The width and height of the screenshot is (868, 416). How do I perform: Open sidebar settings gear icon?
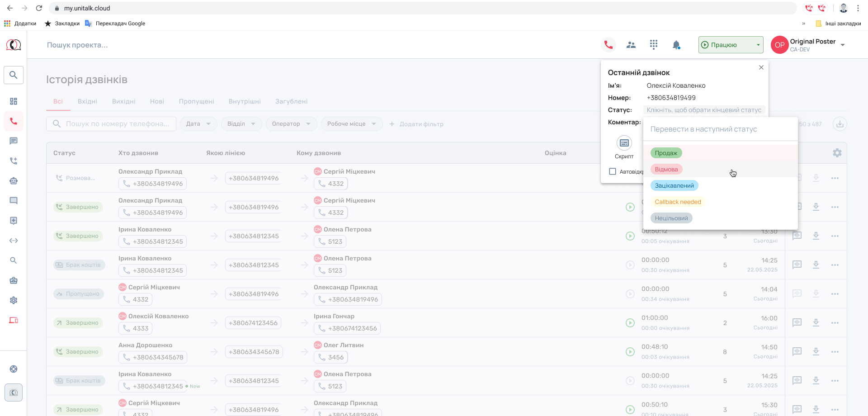click(x=14, y=300)
